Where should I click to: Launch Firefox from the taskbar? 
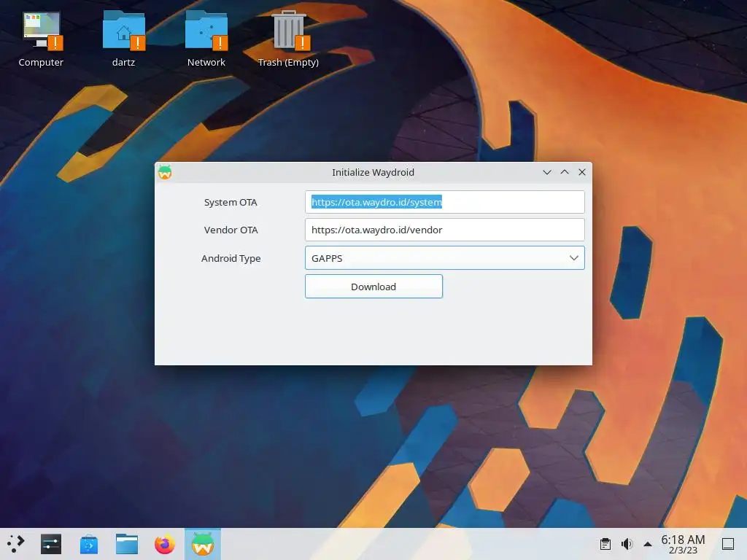click(x=165, y=544)
